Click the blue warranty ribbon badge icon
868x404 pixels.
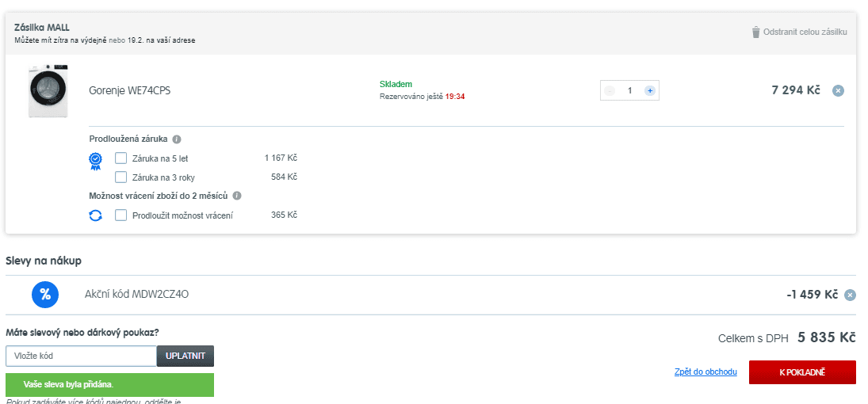(x=96, y=162)
